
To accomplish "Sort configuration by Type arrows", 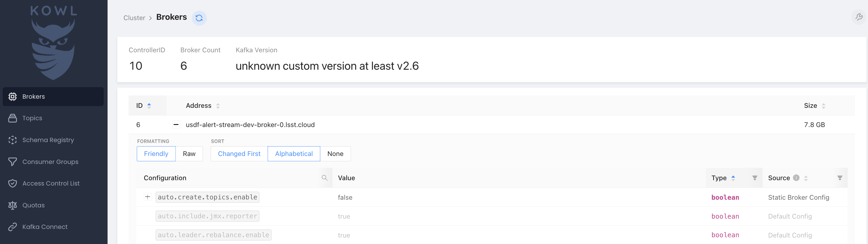I will [x=733, y=178].
